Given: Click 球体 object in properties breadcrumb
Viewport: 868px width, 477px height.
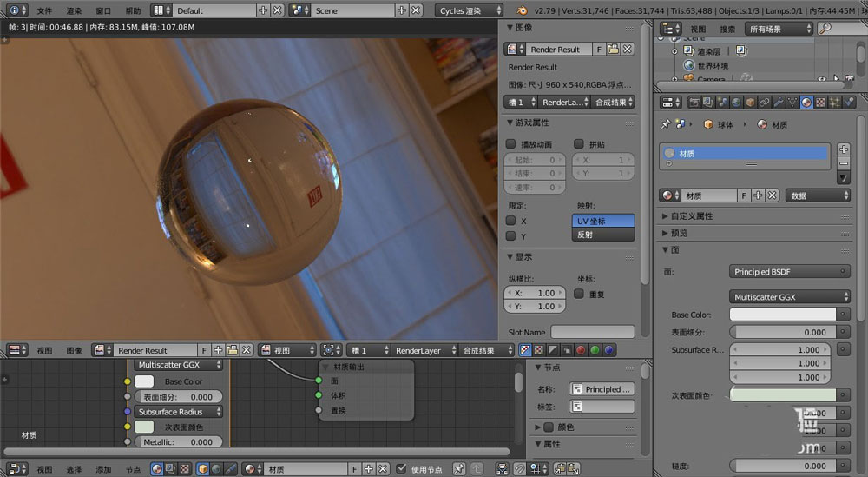Looking at the screenshot, I should (719, 124).
